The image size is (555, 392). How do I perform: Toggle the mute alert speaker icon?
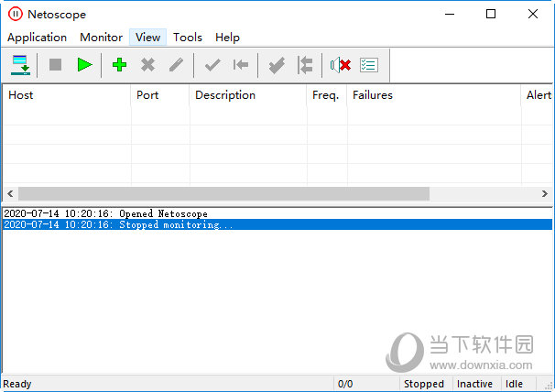tap(341, 65)
